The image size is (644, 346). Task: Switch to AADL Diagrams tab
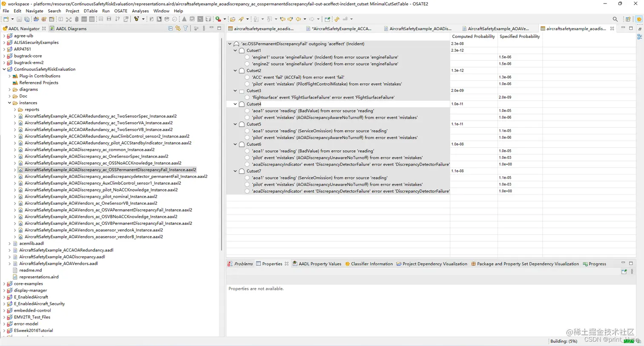(68, 29)
